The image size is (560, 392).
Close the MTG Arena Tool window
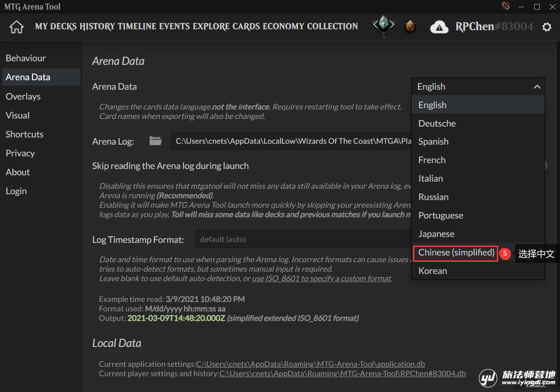pos(552,7)
